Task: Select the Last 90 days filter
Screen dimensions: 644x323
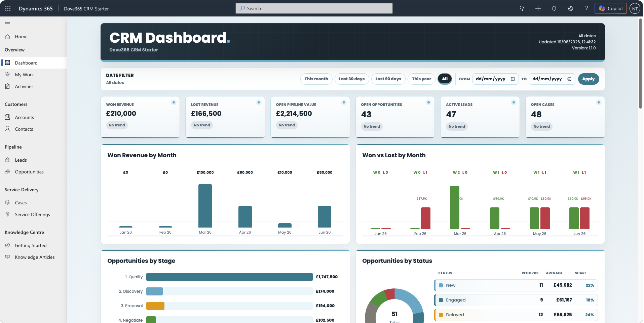Action: point(388,79)
